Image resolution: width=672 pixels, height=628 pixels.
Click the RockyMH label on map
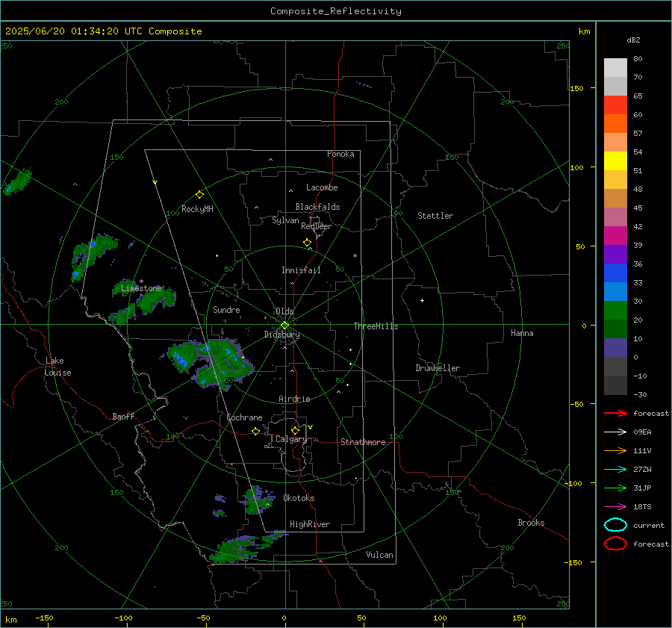(x=197, y=209)
